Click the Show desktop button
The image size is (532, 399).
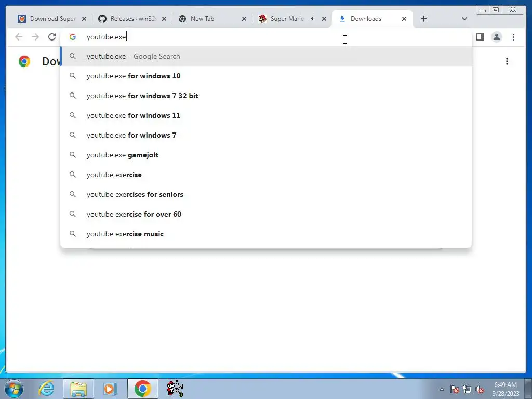(x=528, y=389)
